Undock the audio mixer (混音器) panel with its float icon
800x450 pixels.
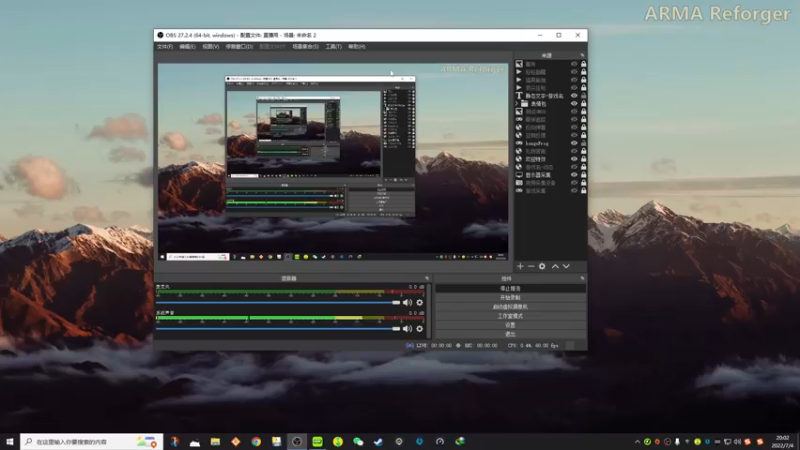pos(427,278)
